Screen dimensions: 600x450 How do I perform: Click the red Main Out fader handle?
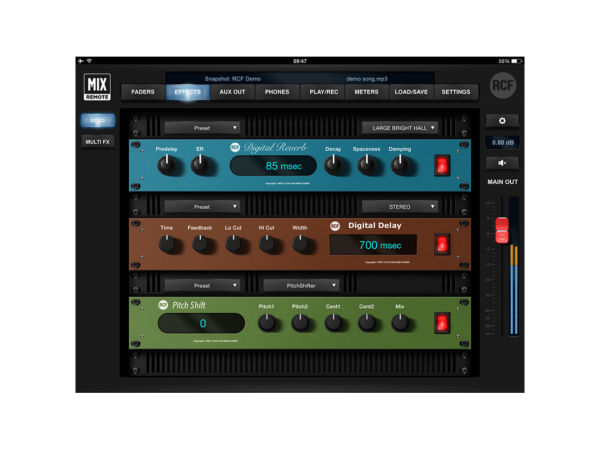pyautogui.click(x=502, y=230)
